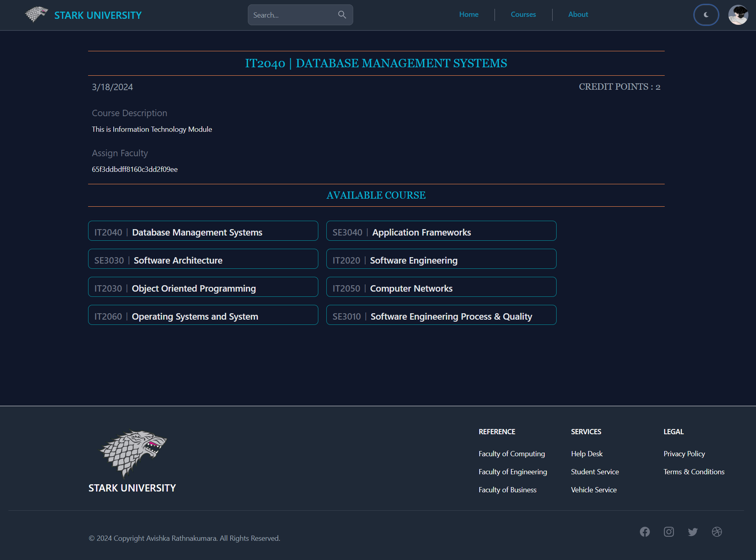
Task: Select the SE3010 Software Engineering Process course
Action: click(441, 315)
